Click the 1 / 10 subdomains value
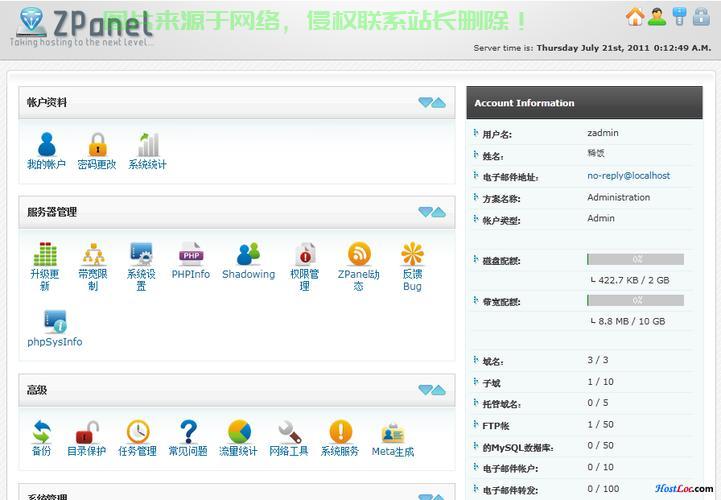 (601, 382)
